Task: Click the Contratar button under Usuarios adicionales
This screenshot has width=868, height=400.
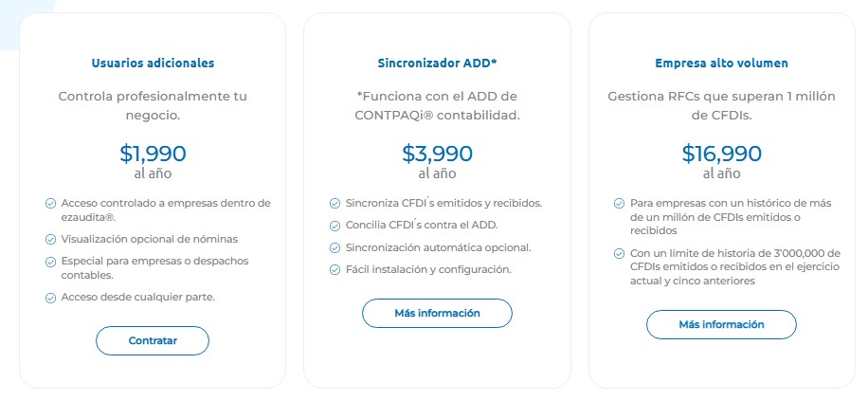Action: click(153, 340)
